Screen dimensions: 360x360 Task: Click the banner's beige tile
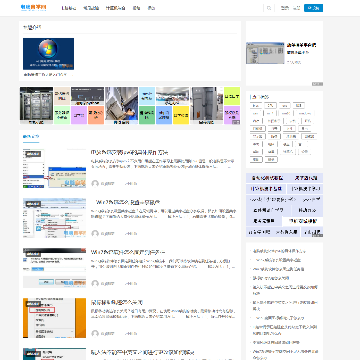tap(62, 96)
